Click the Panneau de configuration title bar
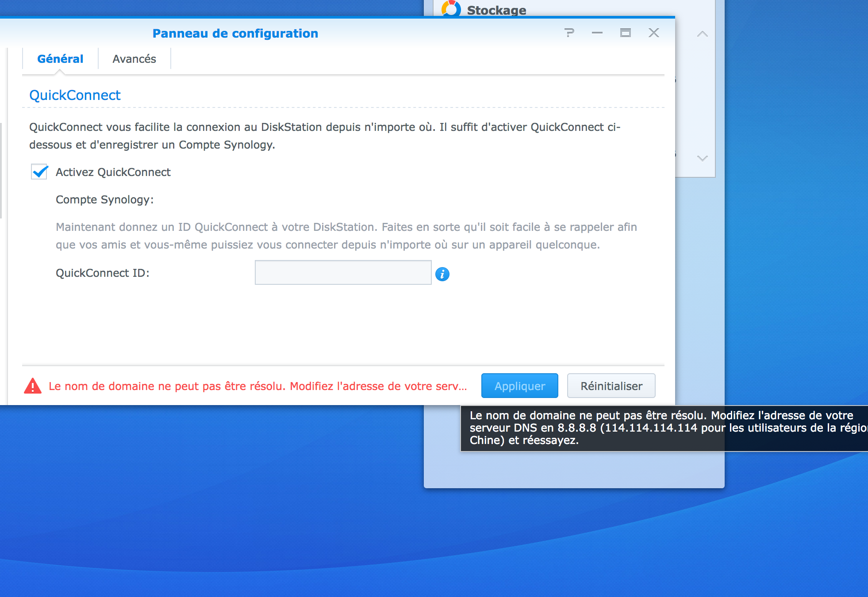The width and height of the screenshot is (868, 597). (235, 33)
